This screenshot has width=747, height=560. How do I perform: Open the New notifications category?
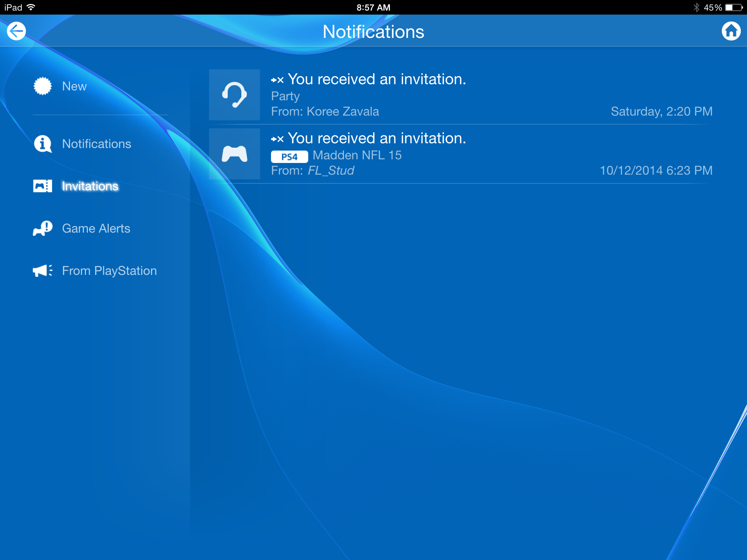pyautogui.click(x=74, y=86)
